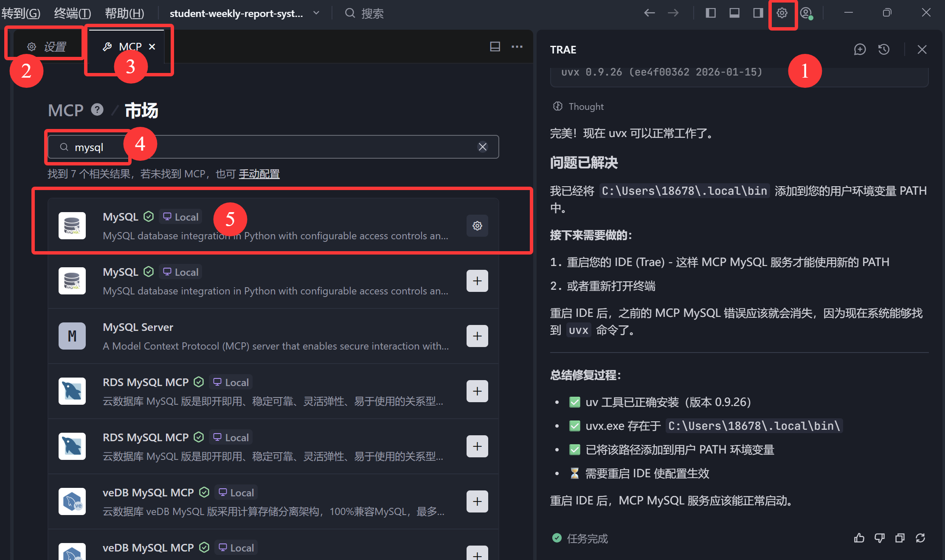
Task: Click thumbs up on the response
Action: [859, 538]
